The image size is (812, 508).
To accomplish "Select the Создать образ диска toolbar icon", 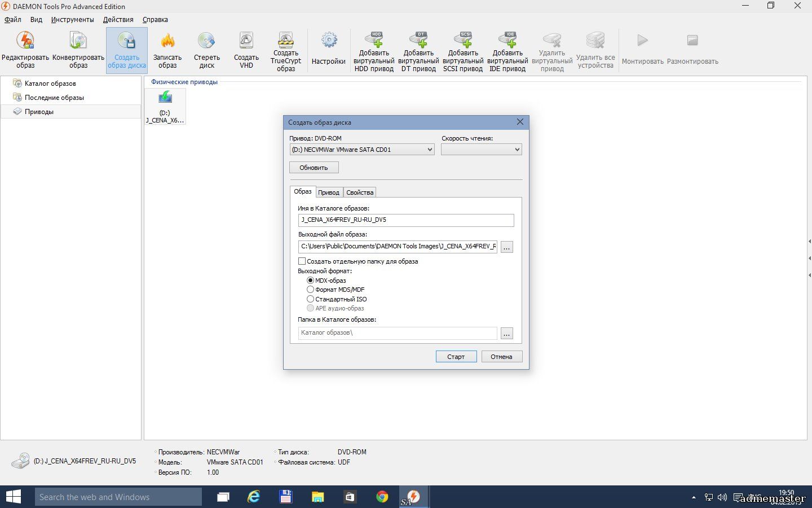I will click(x=127, y=50).
